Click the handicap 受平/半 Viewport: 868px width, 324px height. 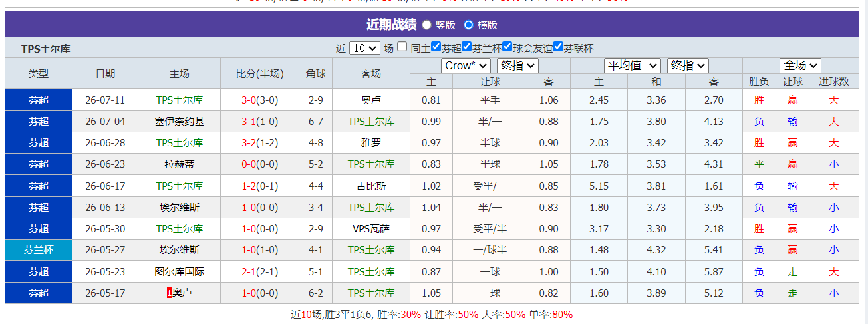point(490,229)
